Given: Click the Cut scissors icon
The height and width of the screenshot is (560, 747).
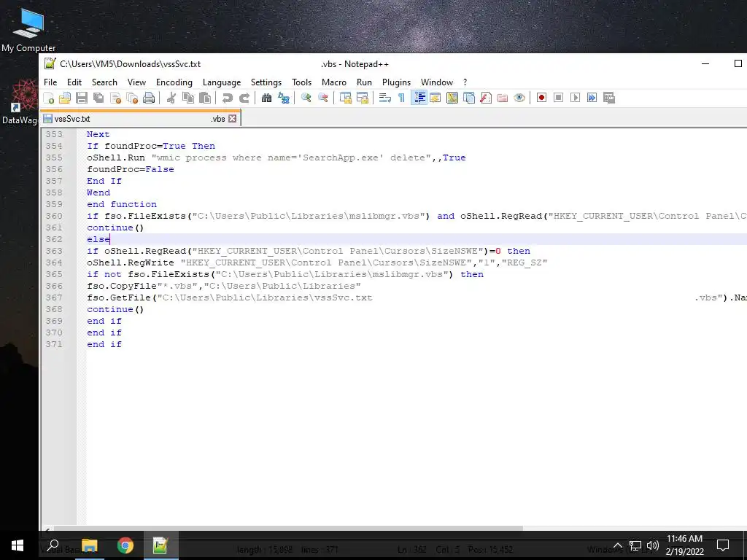Looking at the screenshot, I should 171,98.
